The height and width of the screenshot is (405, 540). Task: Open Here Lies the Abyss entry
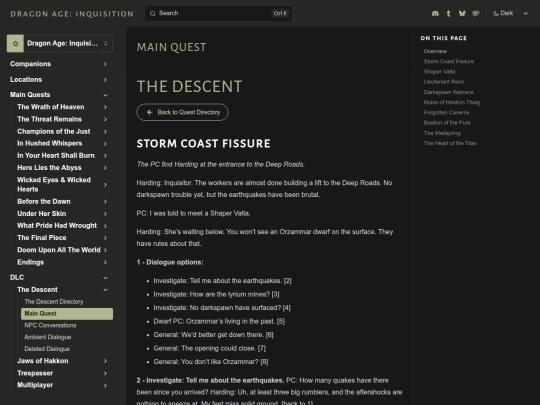click(x=49, y=168)
